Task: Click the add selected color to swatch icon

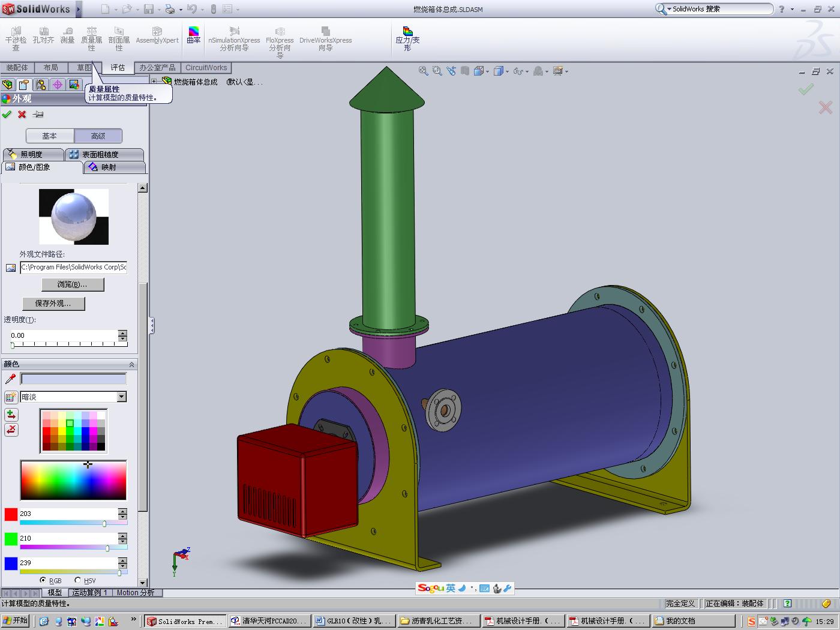Action: point(11,415)
